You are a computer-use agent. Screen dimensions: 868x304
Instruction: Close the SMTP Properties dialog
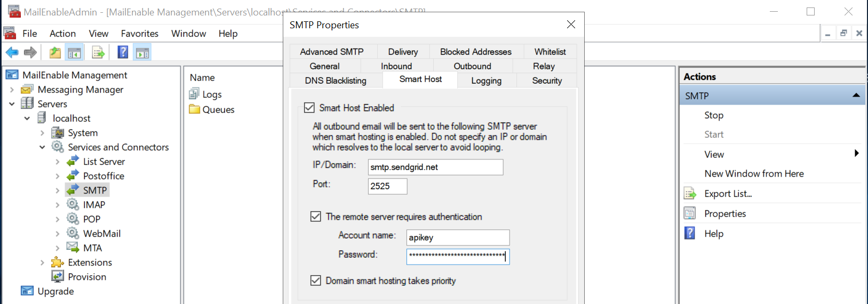coord(571,25)
